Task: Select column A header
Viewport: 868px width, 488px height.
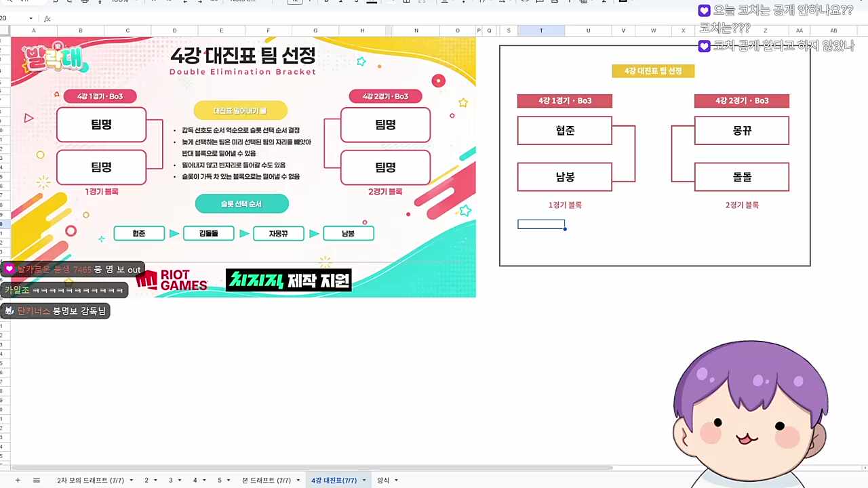Action: tap(34, 30)
